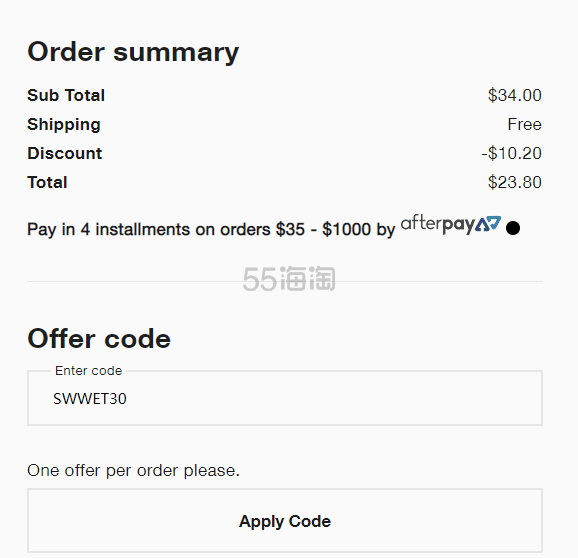This screenshot has height=558, width=578.
Task: Focus the Enter code input field
Action: pyautogui.click(x=285, y=398)
